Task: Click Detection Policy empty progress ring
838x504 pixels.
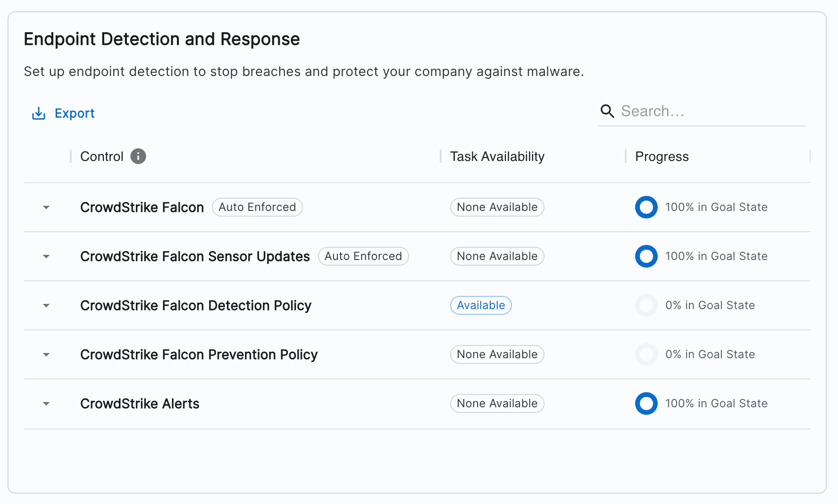Action: (646, 305)
